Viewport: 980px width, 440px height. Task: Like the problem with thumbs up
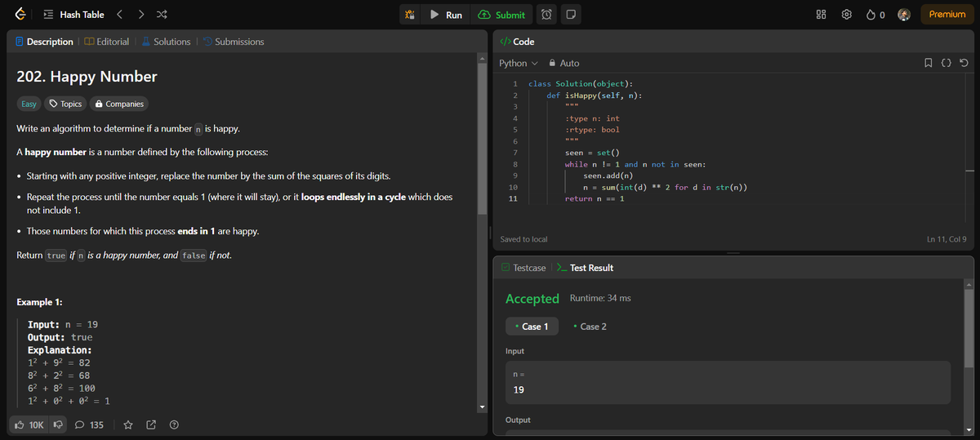click(30, 424)
